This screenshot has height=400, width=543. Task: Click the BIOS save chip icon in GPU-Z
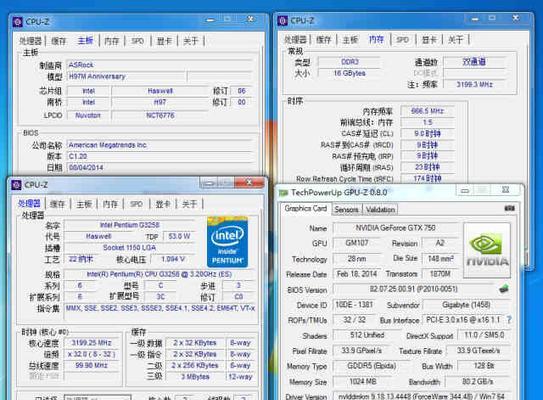click(504, 288)
